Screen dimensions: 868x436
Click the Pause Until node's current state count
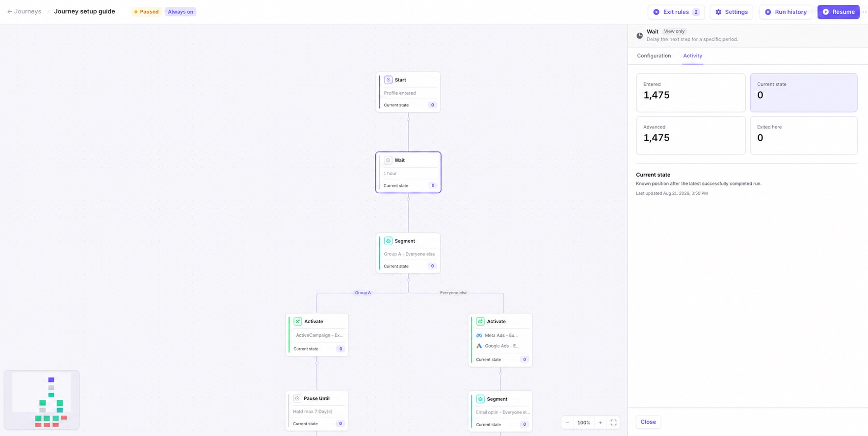pyautogui.click(x=340, y=424)
